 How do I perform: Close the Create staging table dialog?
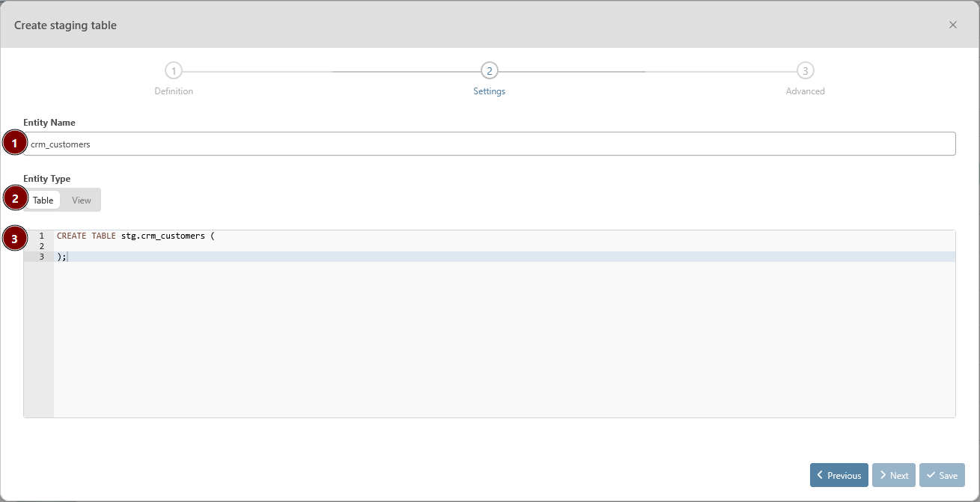tap(952, 25)
